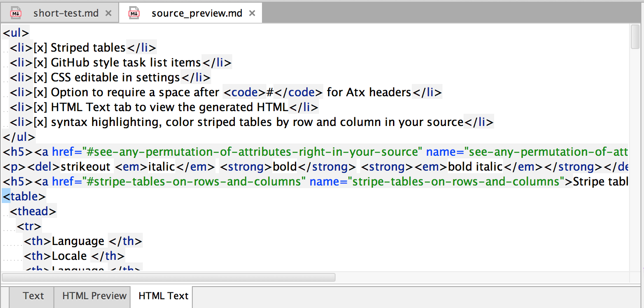Close the short-test.md tab

pos(109,13)
